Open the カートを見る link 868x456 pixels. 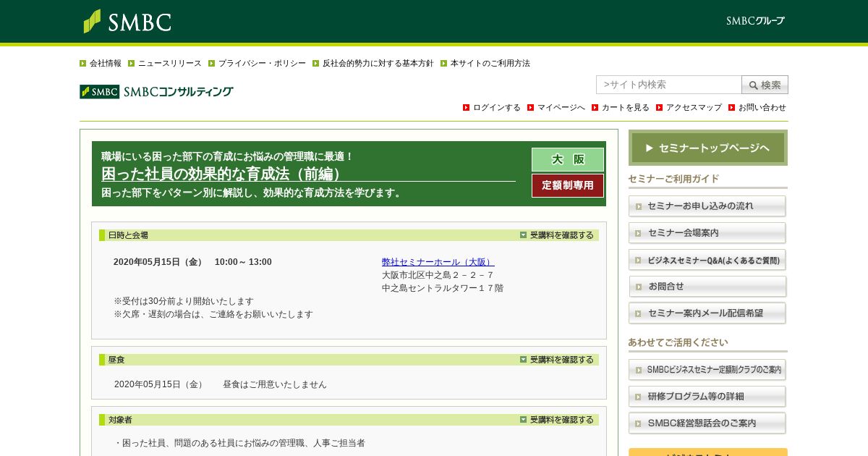tap(625, 108)
